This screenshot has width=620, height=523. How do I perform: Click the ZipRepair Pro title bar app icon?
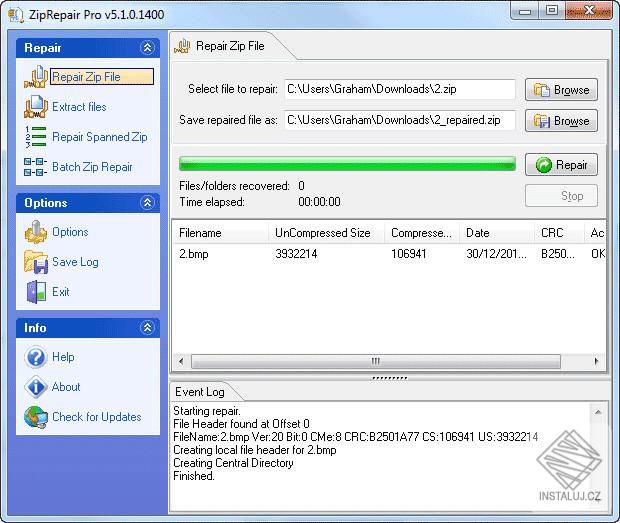pos(16,15)
